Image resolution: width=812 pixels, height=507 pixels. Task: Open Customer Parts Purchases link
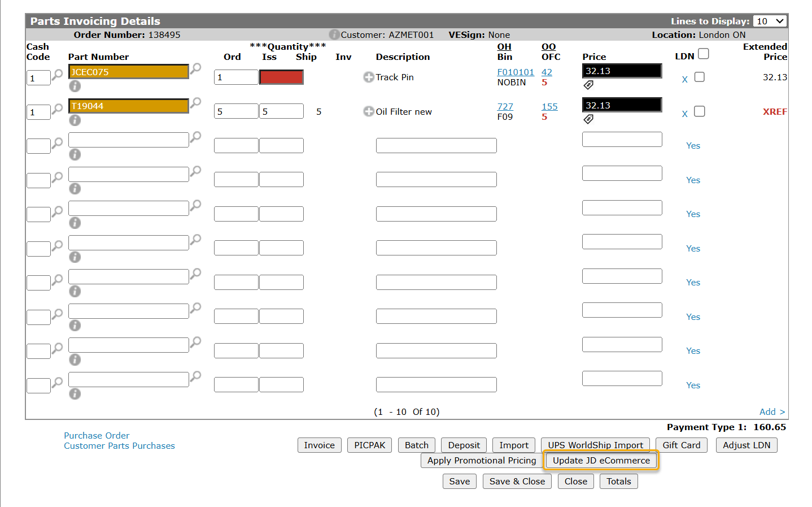tap(119, 445)
